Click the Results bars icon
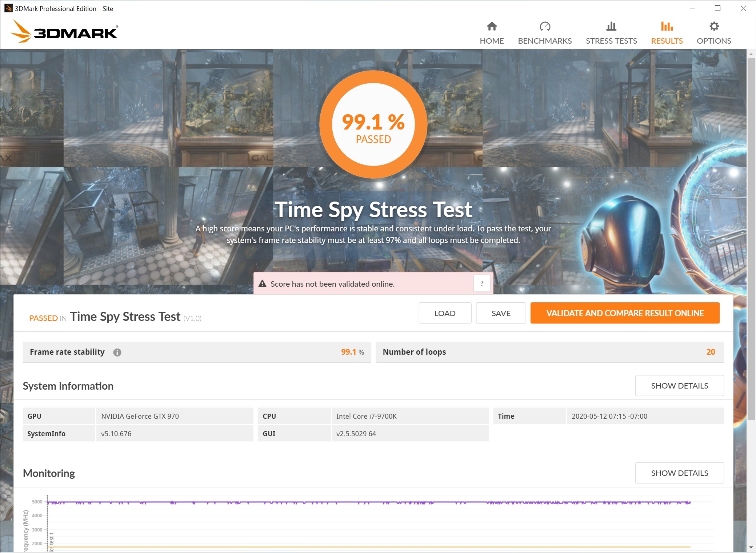Image resolution: width=756 pixels, height=553 pixels. 667,26
